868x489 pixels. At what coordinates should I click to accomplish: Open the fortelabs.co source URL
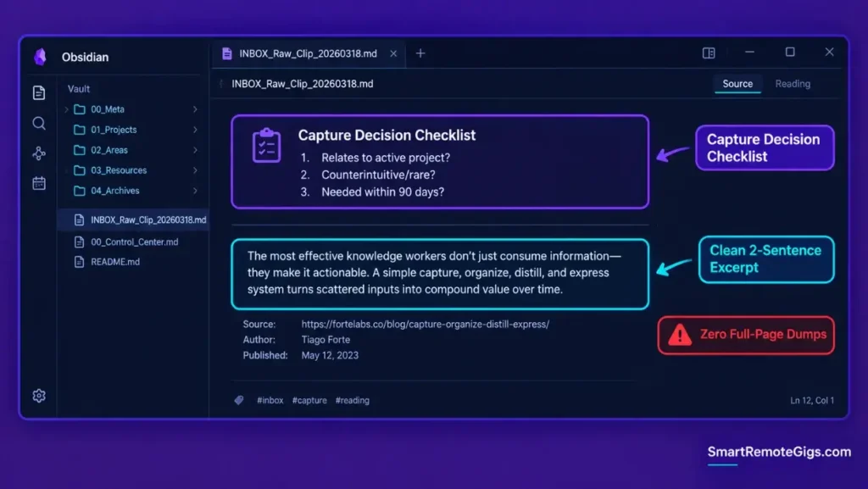pos(426,324)
